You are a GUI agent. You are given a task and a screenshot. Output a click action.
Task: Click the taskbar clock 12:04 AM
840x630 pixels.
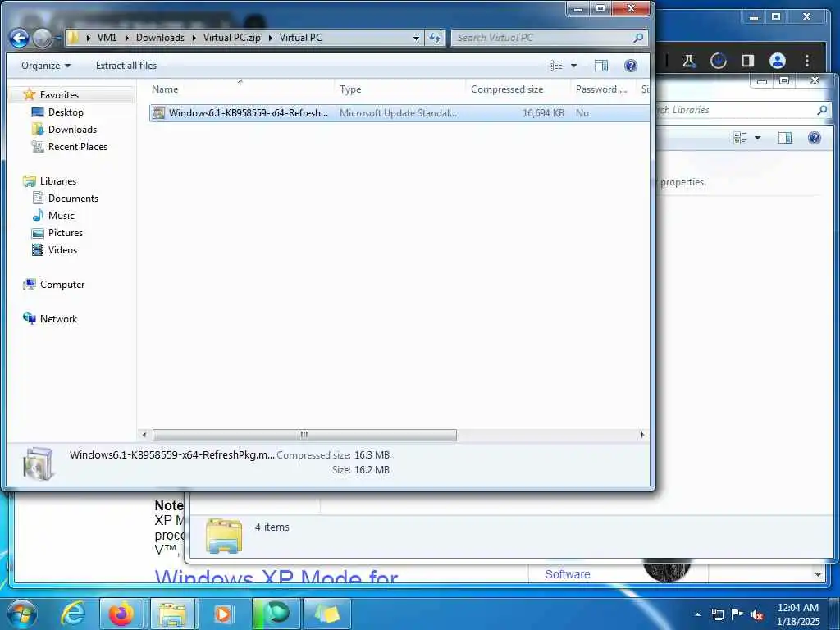pos(797,608)
